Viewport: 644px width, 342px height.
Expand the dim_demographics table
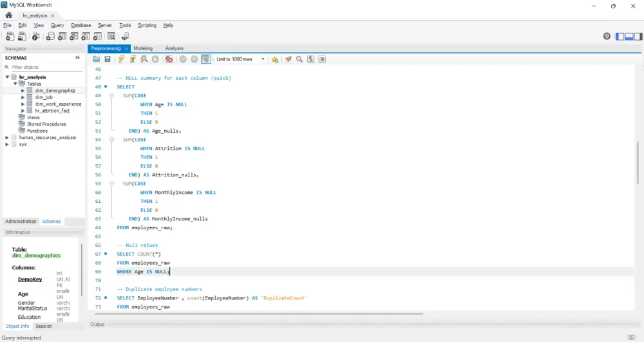coord(23,90)
